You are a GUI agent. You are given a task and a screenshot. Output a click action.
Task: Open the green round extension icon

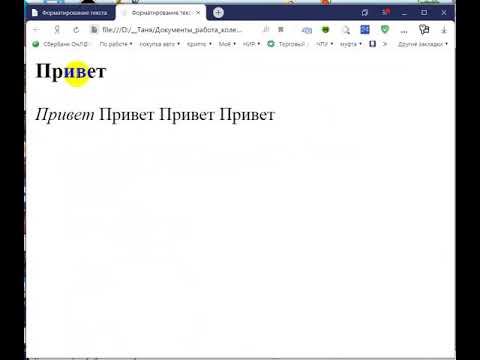point(325,30)
